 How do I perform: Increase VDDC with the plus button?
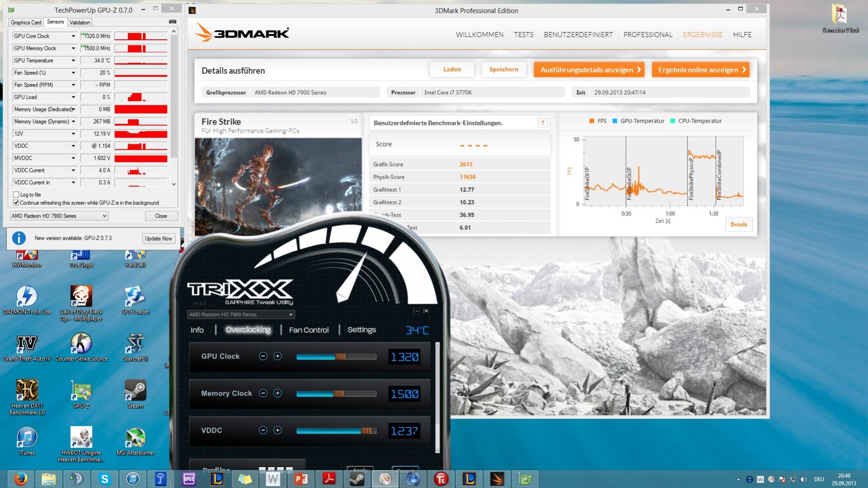pyautogui.click(x=277, y=431)
